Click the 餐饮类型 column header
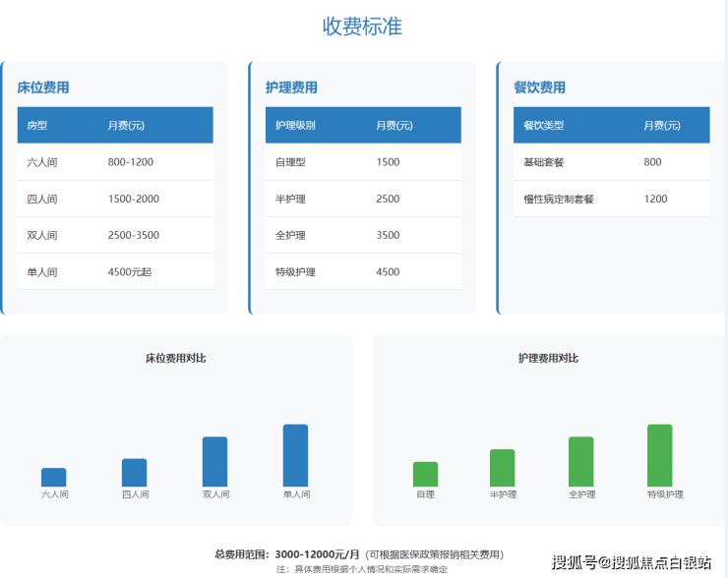Image resolution: width=728 pixels, height=578 pixels. click(x=543, y=126)
